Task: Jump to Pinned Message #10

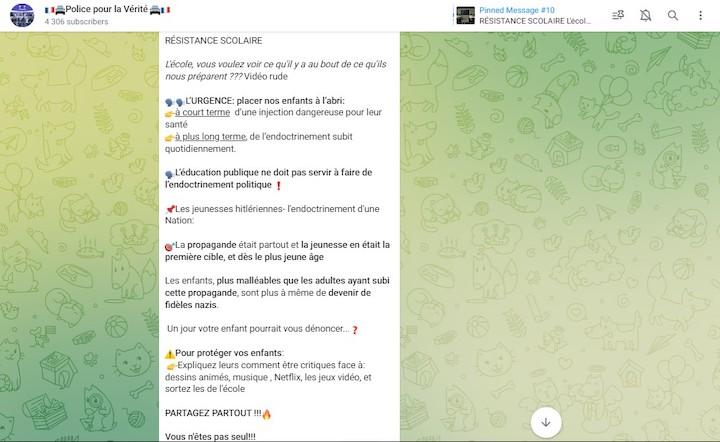Action: pyautogui.click(x=517, y=10)
